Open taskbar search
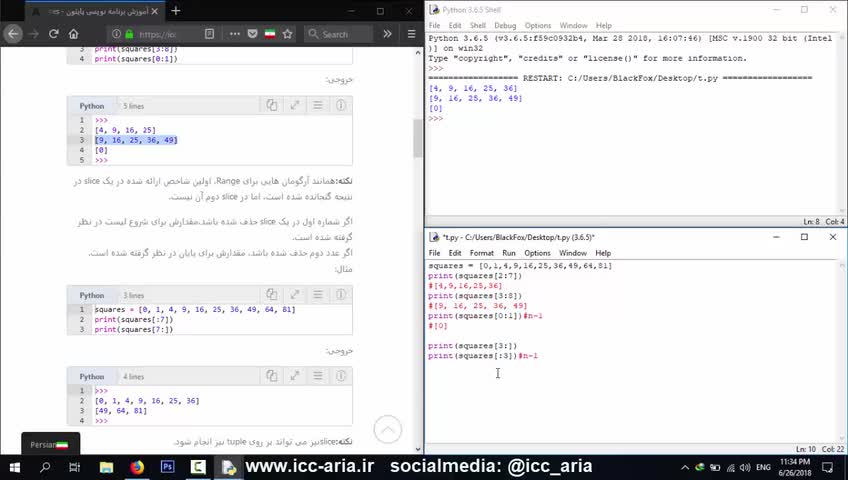 coord(45,467)
